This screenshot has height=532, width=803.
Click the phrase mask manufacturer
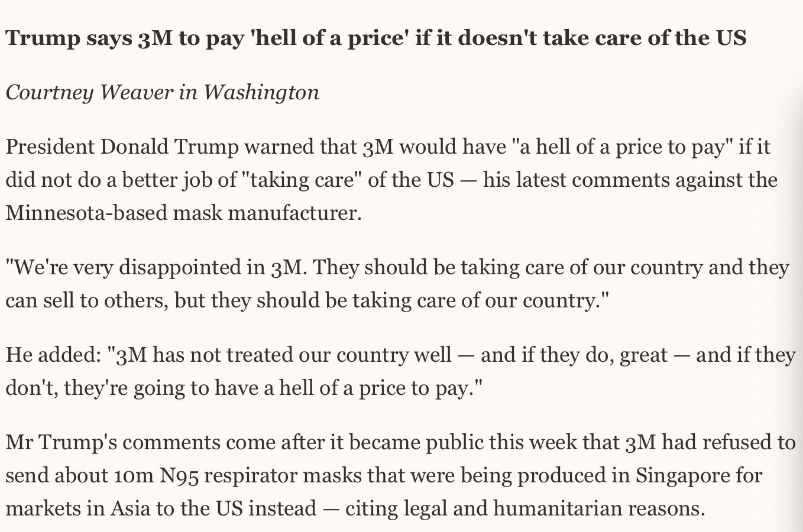pyautogui.click(x=267, y=212)
